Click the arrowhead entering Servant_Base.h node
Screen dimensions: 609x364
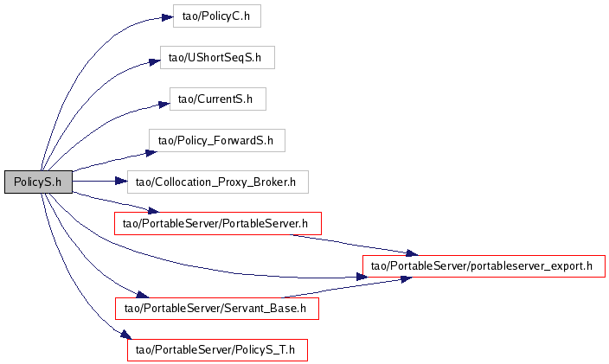coord(144,294)
